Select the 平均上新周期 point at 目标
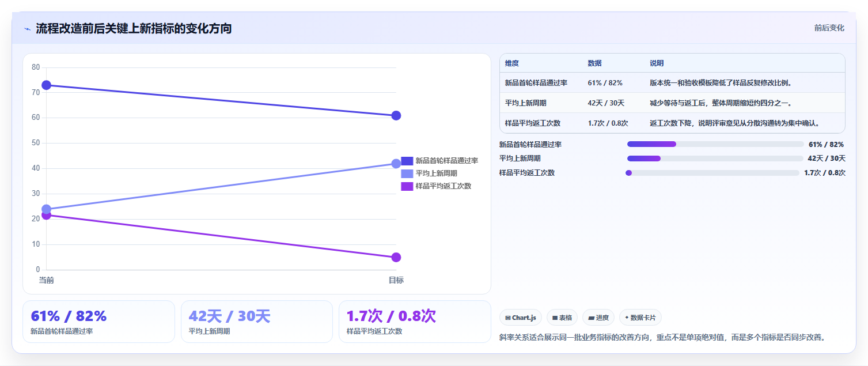 396,164
